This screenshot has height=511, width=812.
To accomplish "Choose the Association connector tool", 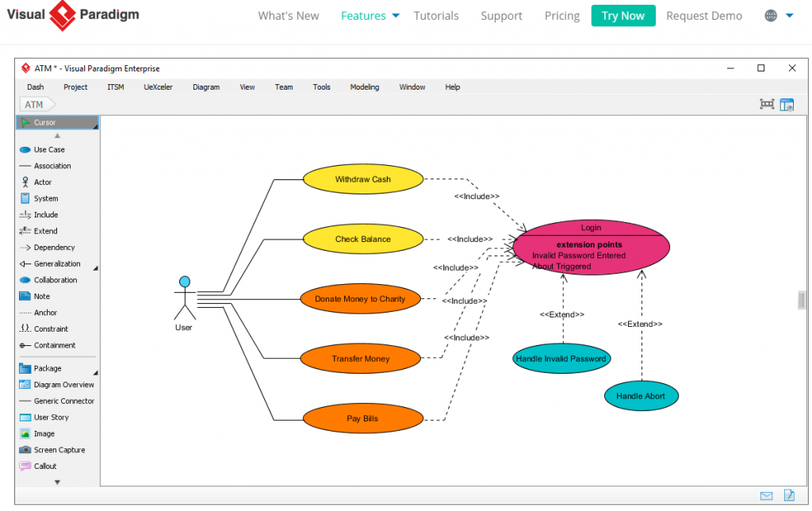I will (x=45, y=166).
